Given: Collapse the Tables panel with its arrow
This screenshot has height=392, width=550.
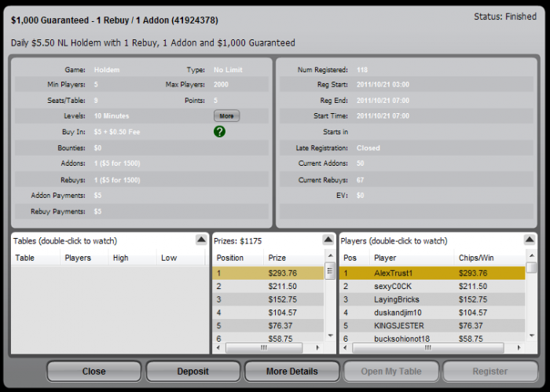Looking at the screenshot, I should 201,240.
